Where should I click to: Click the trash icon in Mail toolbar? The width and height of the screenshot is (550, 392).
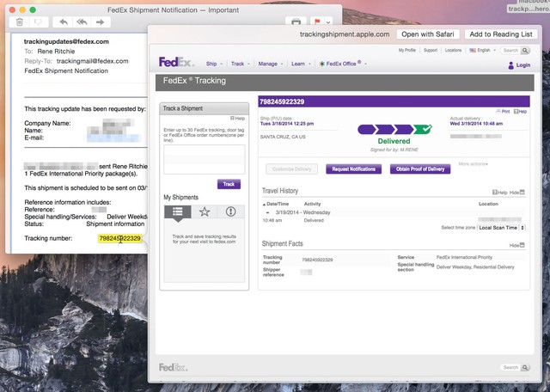20,22
